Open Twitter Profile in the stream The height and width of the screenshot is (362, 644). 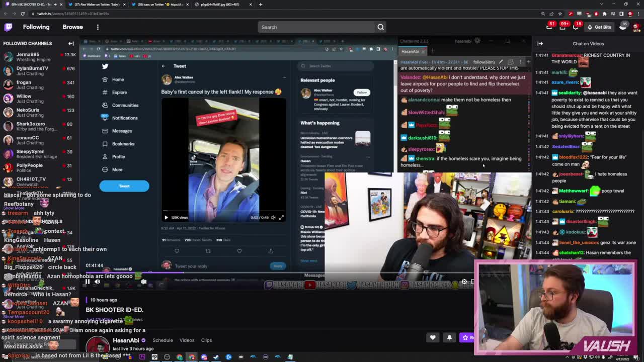(x=114, y=157)
